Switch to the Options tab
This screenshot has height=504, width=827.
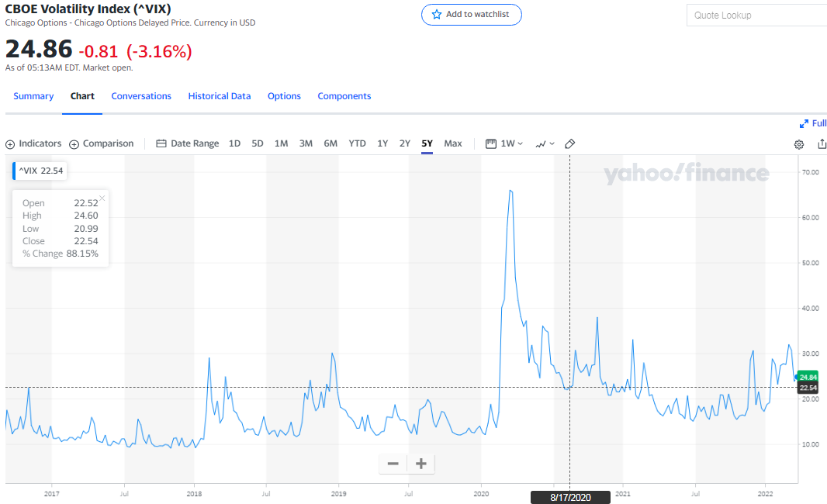[x=284, y=96]
